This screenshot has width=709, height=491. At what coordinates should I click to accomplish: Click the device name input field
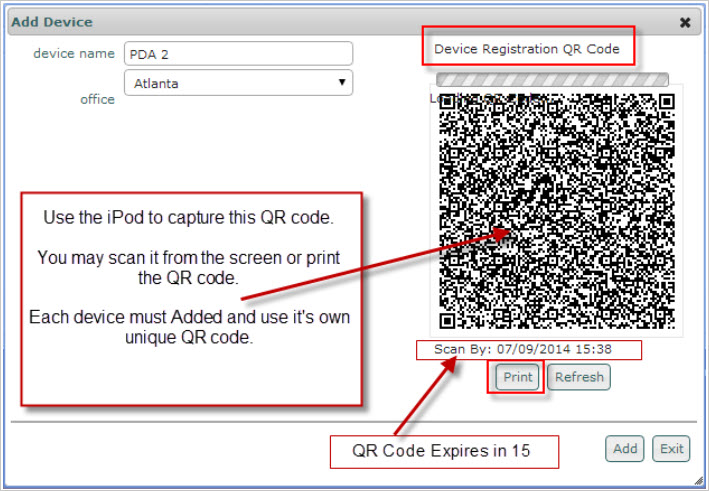click(x=238, y=54)
